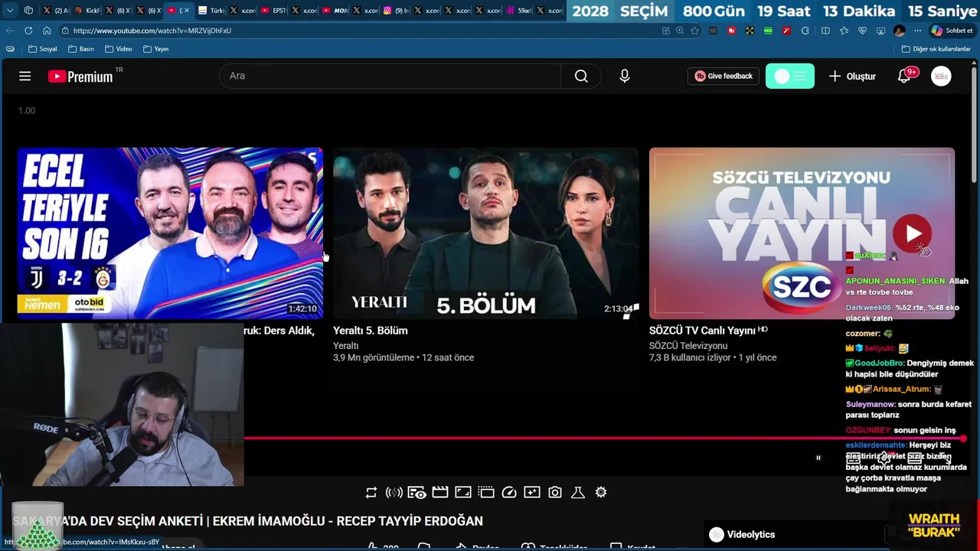Image resolution: width=980 pixels, height=551 pixels.
Task: Add this page to favorites with the star icon
Action: 694,31
